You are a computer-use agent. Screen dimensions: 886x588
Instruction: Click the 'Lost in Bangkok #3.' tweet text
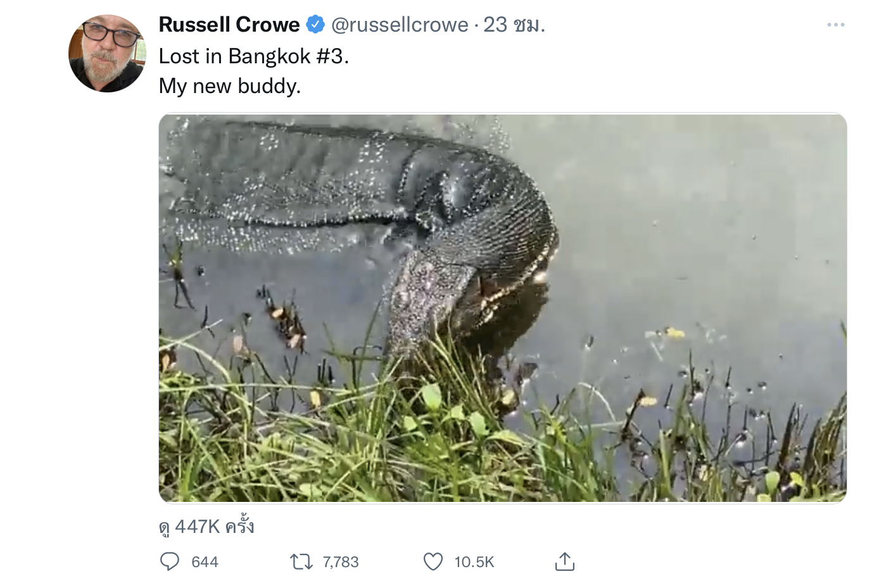coord(254,56)
